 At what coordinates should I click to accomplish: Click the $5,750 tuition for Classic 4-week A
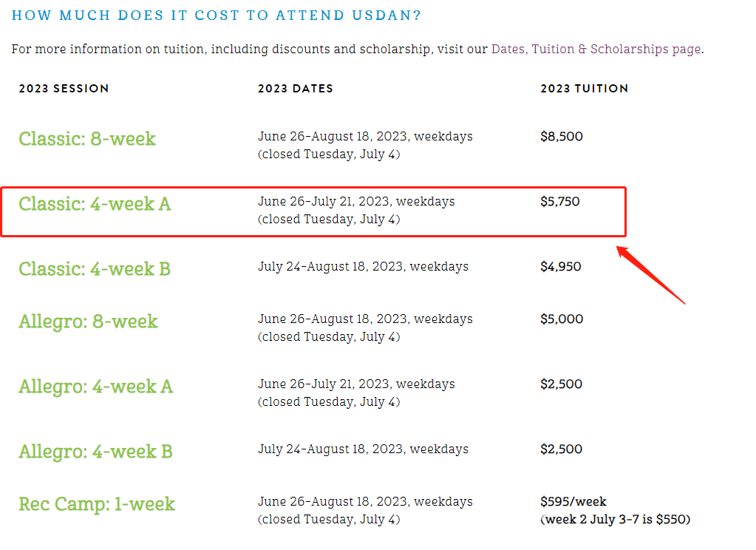click(560, 202)
